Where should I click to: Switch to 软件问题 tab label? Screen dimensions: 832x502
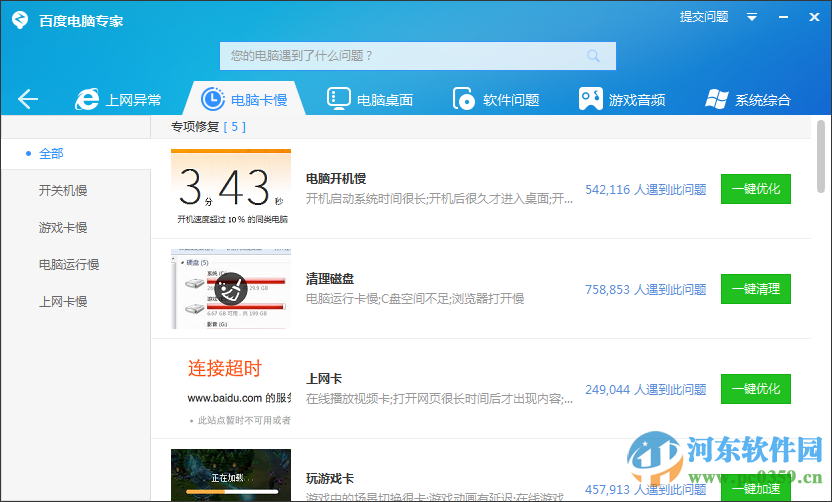point(511,100)
